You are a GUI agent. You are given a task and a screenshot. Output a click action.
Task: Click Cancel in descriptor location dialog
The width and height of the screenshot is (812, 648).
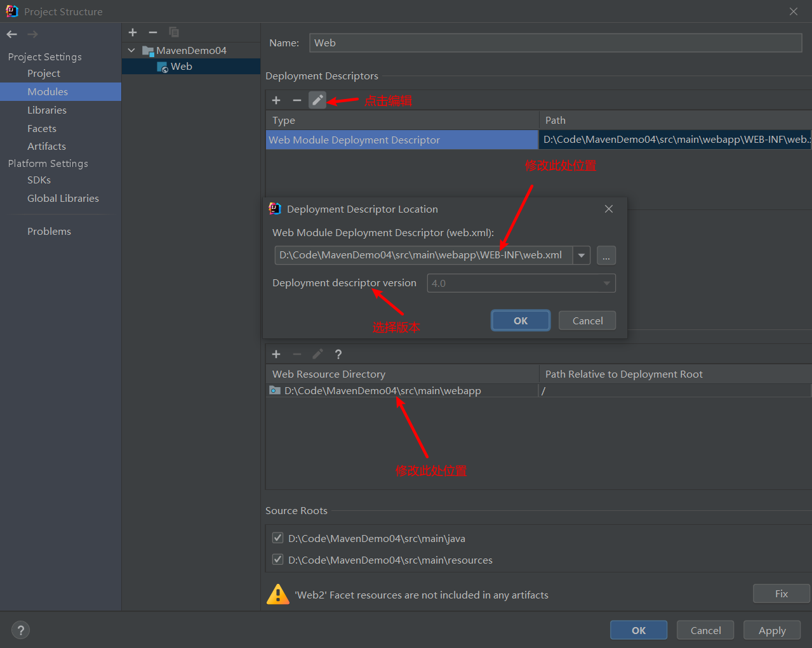pyautogui.click(x=587, y=321)
